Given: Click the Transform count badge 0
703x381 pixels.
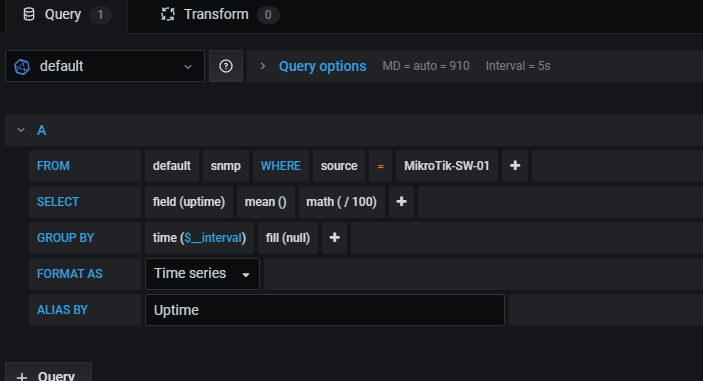Looking at the screenshot, I should click(x=268, y=15).
